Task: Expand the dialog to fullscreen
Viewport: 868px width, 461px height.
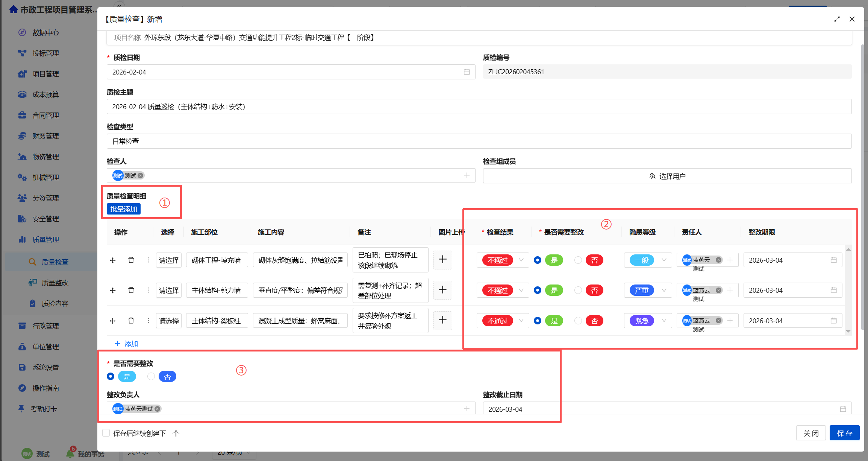Action: [837, 19]
